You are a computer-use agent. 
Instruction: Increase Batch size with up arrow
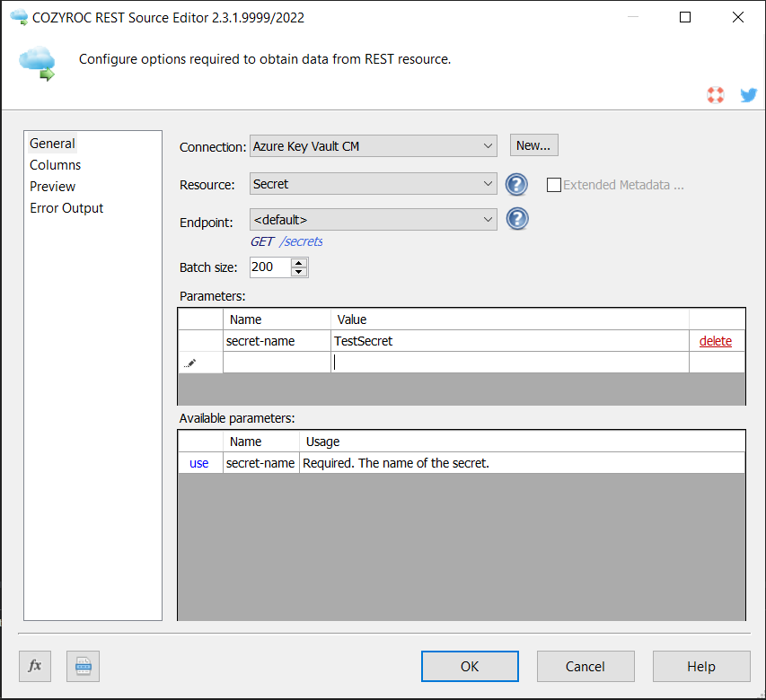299,262
